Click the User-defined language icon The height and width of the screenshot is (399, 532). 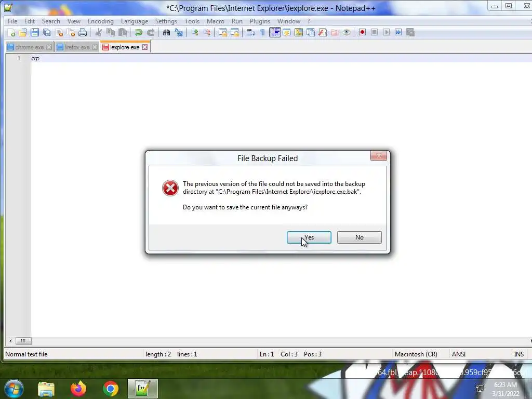tap(287, 33)
